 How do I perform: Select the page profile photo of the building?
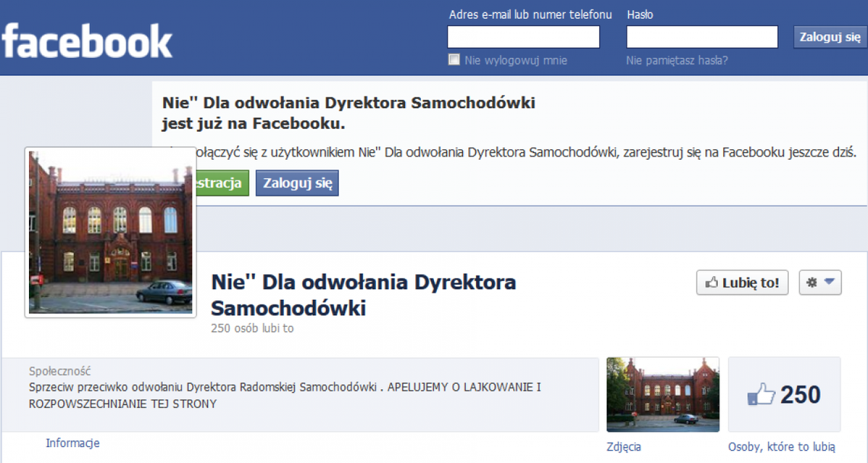(x=110, y=232)
